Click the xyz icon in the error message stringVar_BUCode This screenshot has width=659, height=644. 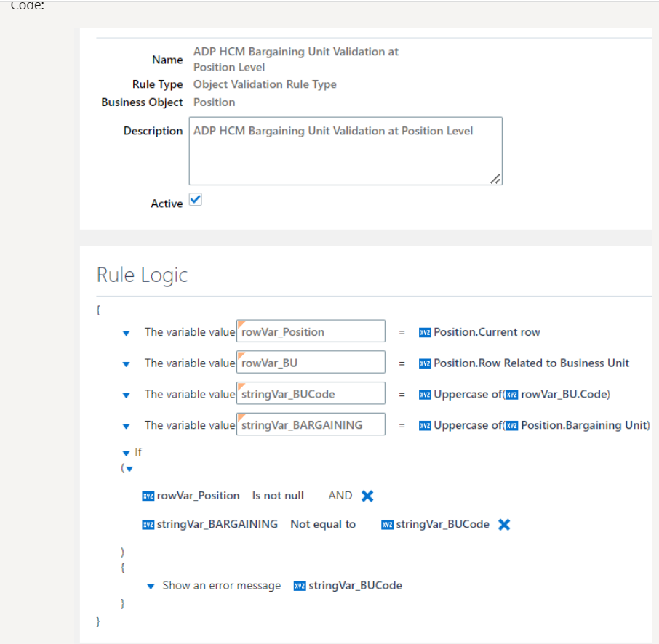[x=300, y=586]
